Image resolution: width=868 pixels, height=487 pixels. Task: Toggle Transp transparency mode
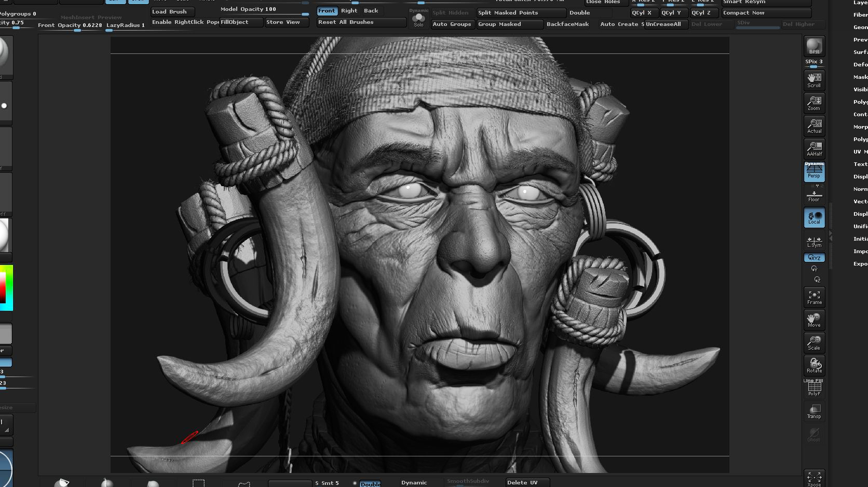point(814,411)
